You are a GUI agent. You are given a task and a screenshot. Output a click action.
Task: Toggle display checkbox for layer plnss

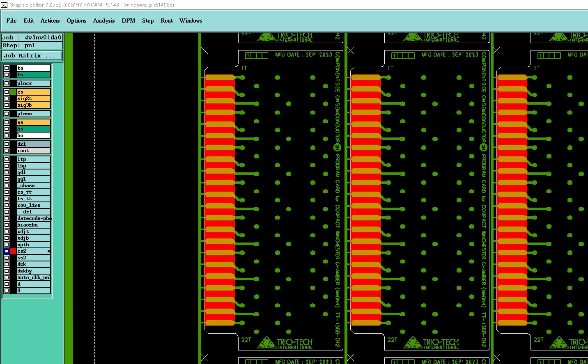(x=7, y=114)
